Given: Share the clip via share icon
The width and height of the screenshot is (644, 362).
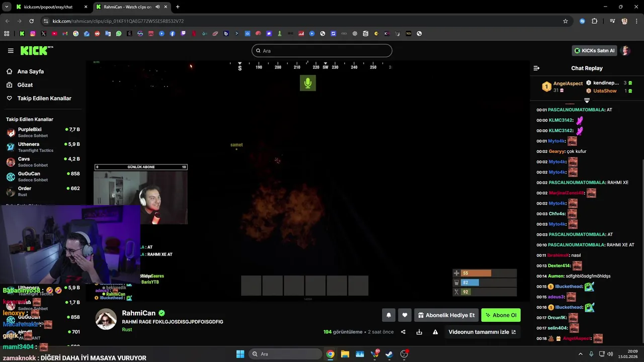Looking at the screenshot, I should pos(403,332).
